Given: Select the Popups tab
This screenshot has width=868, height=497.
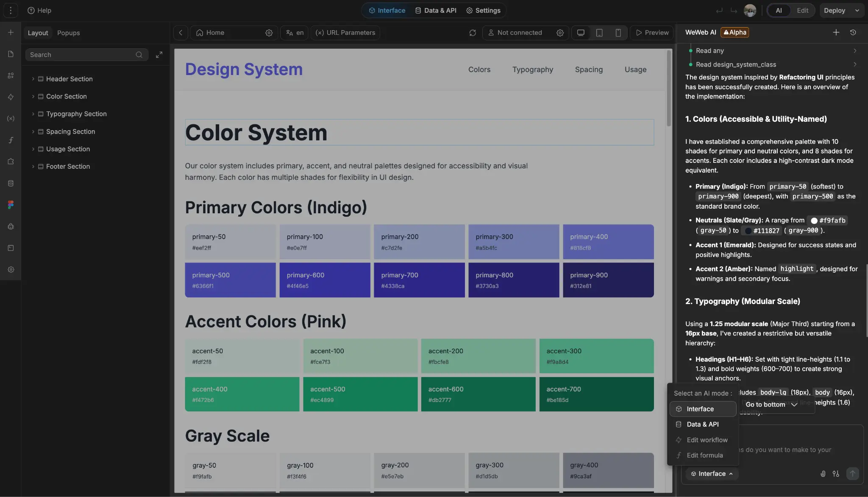Looking at the screenshot, I should (x=68, y=33).
